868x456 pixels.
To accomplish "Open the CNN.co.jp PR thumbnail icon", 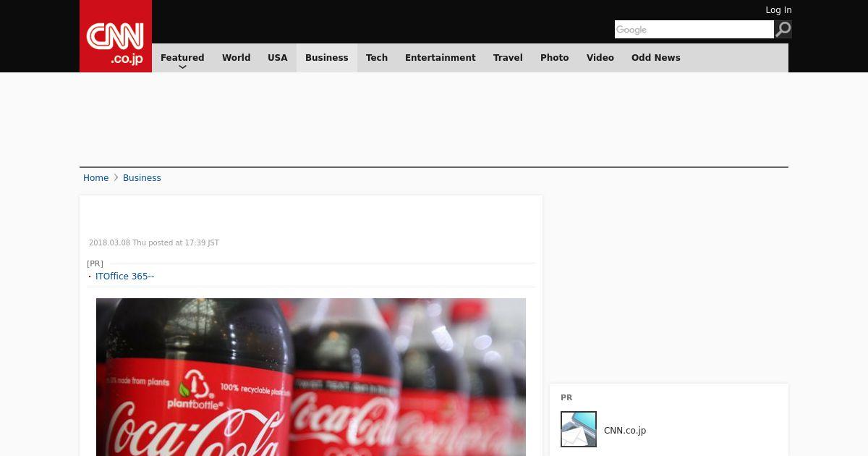I will tap(579, 429).
